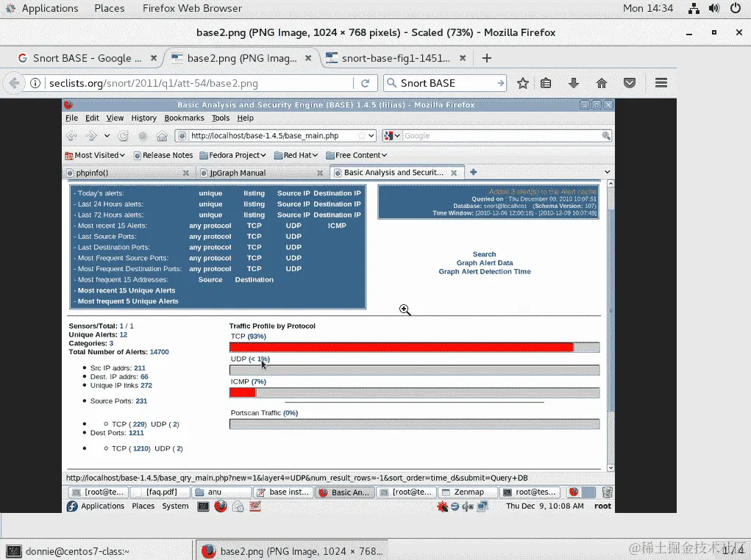Open the downloads arrow icon
This screenshot has height=560, width=751.
[573, 83]
